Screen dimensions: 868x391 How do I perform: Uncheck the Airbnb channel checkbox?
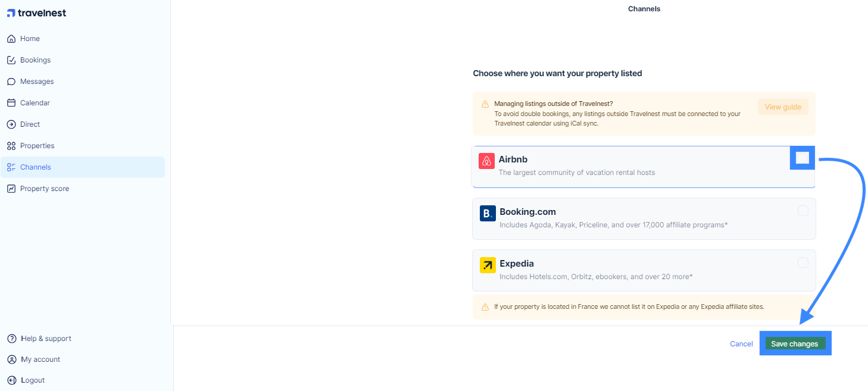tap(802, 157)
